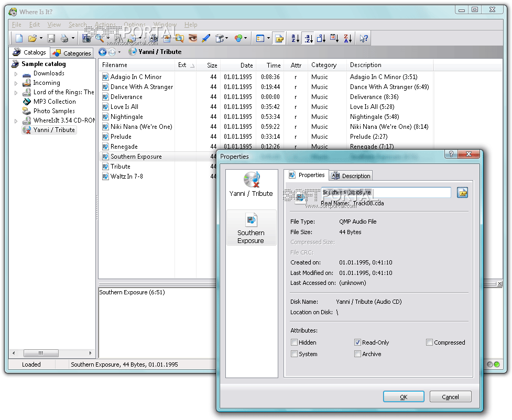
Task: Click the Print icon in toolbar
Action: [64, 39]
